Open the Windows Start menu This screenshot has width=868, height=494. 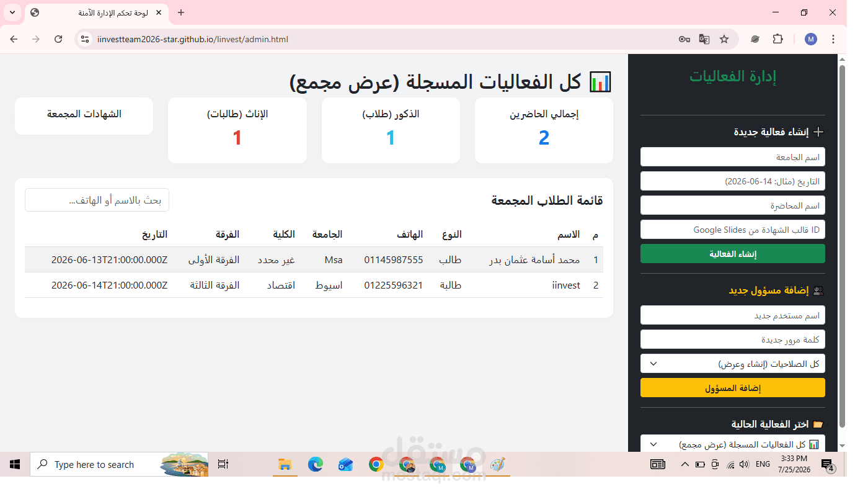tap(15, 464)
